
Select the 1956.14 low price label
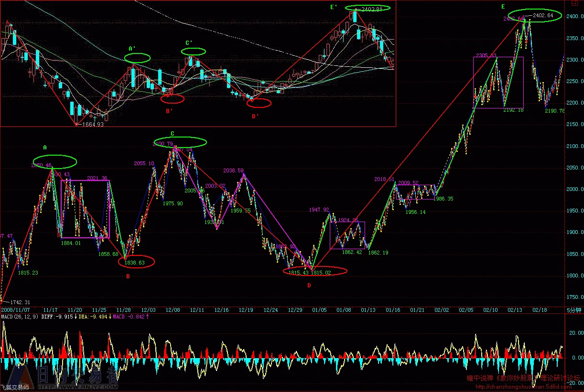click(415, 212)
